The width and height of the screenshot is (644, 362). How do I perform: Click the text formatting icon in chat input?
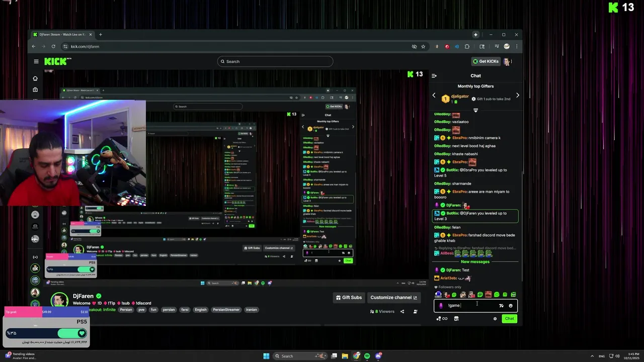[501, 306]
